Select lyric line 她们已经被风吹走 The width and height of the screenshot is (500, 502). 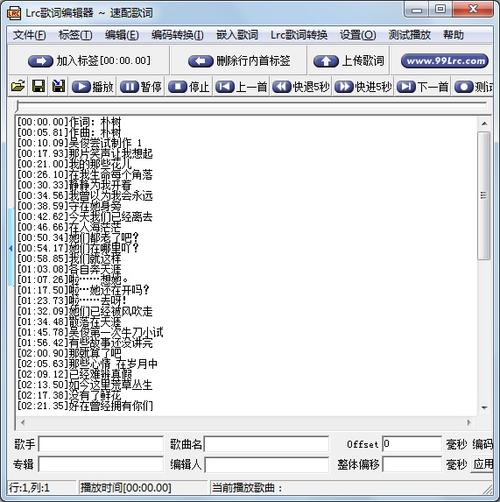[85, 311]
